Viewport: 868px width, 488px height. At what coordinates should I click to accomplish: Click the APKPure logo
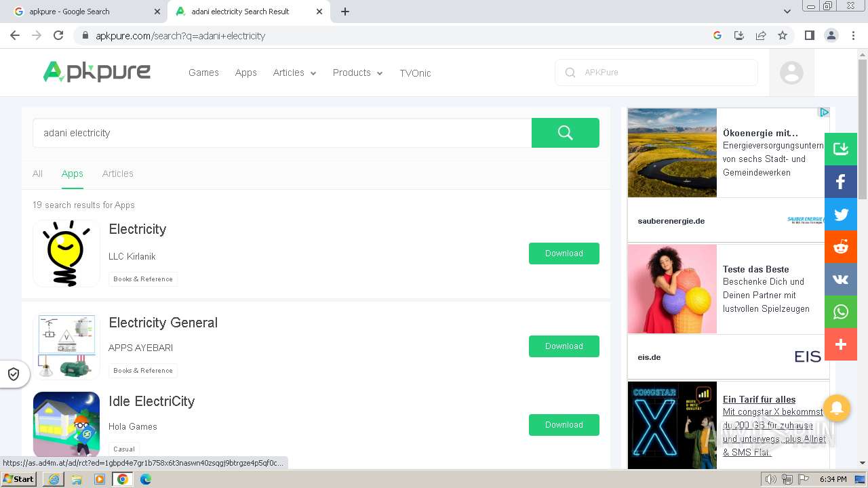click(x=97, y=71)
